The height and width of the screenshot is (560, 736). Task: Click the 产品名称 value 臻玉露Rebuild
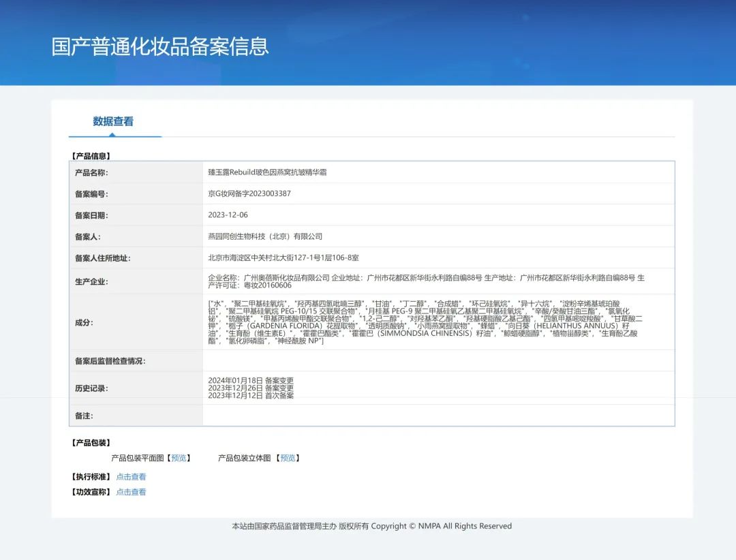click(268, 172)
